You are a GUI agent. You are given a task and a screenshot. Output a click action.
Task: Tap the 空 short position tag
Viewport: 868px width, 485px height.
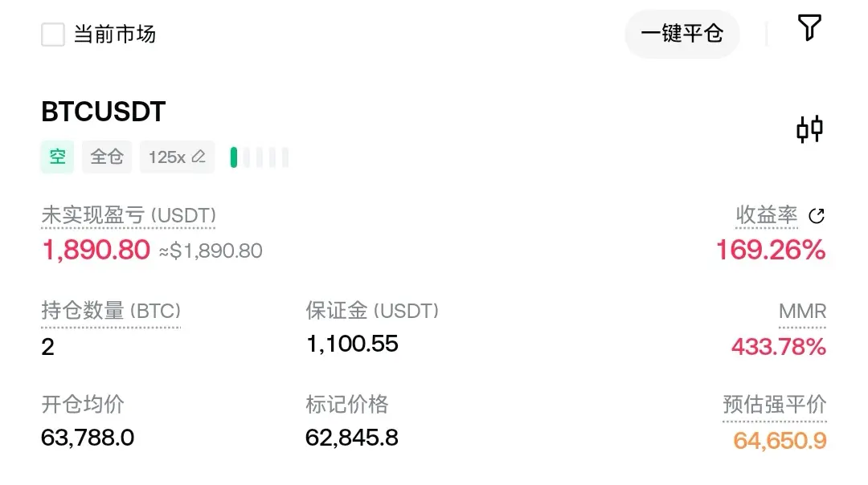[58, 157]
